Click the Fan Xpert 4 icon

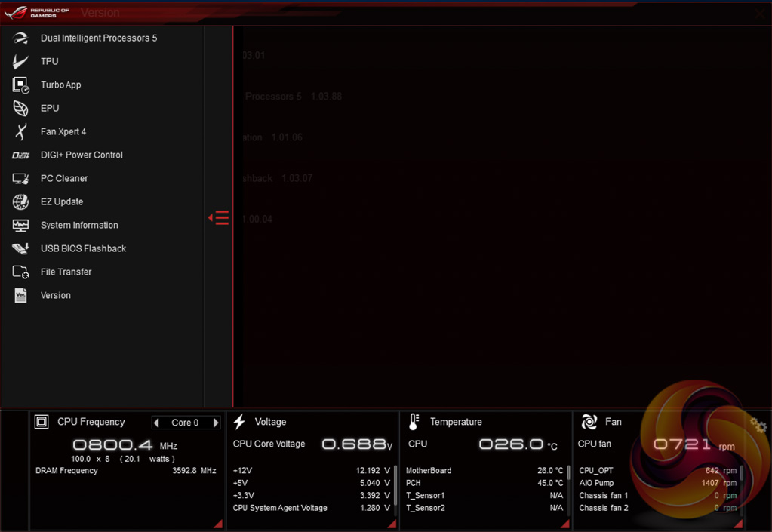point(20,131)
